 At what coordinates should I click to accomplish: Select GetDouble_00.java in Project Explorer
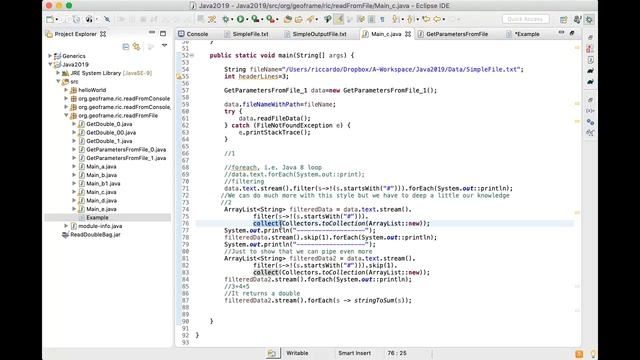point(111,133)
